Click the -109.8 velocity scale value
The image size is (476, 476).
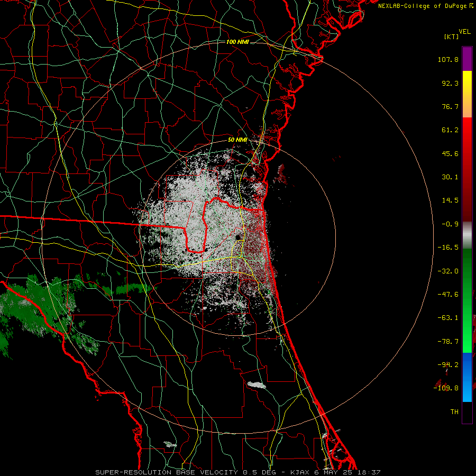tap(446, 388)
